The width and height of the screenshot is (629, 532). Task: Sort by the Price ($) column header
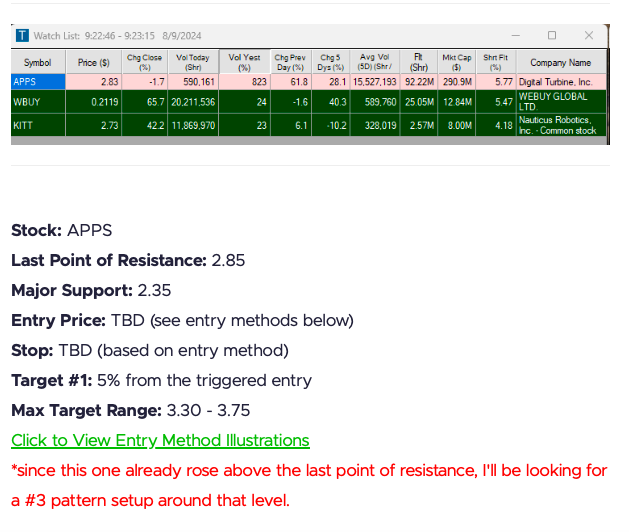click(x=93, y=63)
